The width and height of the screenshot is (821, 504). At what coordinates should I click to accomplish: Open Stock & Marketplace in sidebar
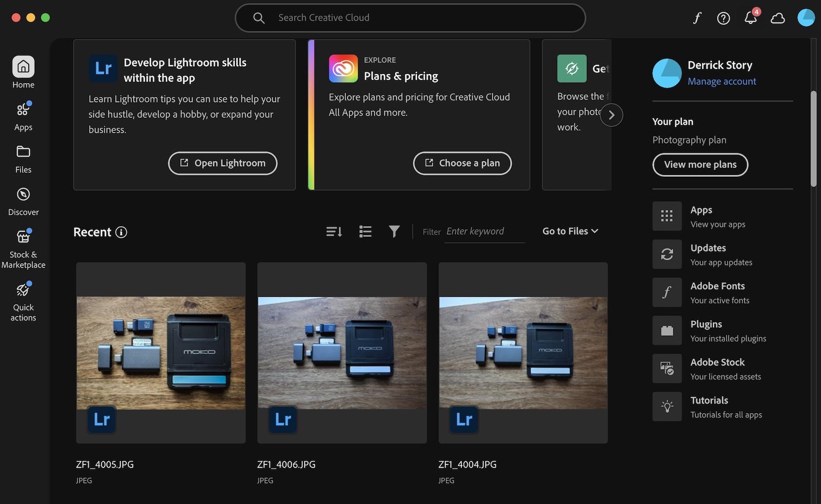click(x=23, y=249)
